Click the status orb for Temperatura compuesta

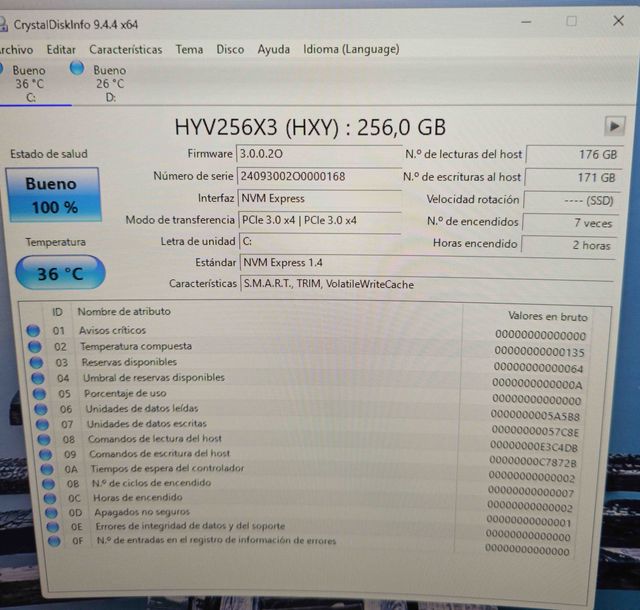point(35,347)
